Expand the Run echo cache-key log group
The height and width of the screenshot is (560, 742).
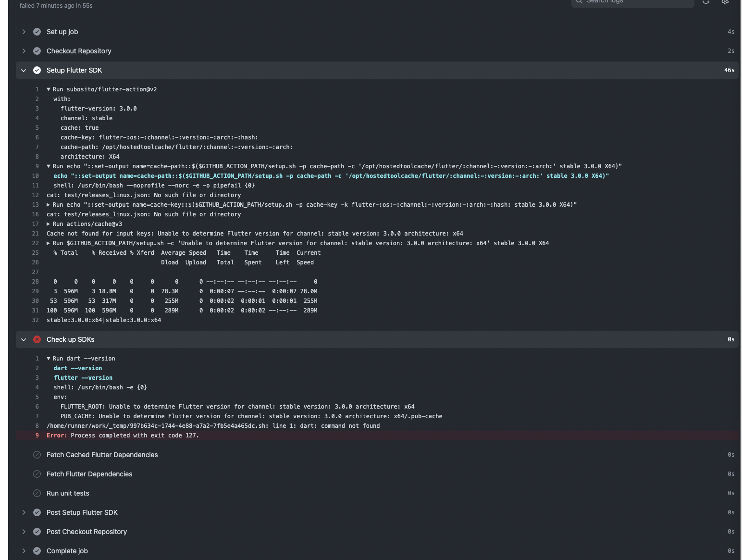48,204
